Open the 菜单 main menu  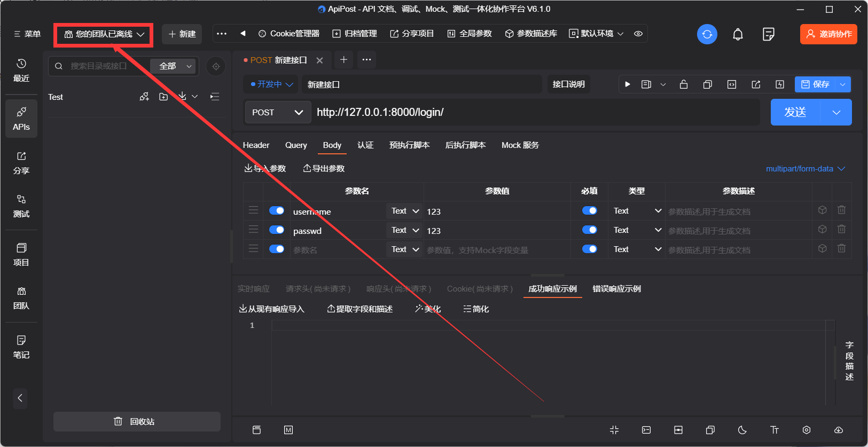point(27,34)
